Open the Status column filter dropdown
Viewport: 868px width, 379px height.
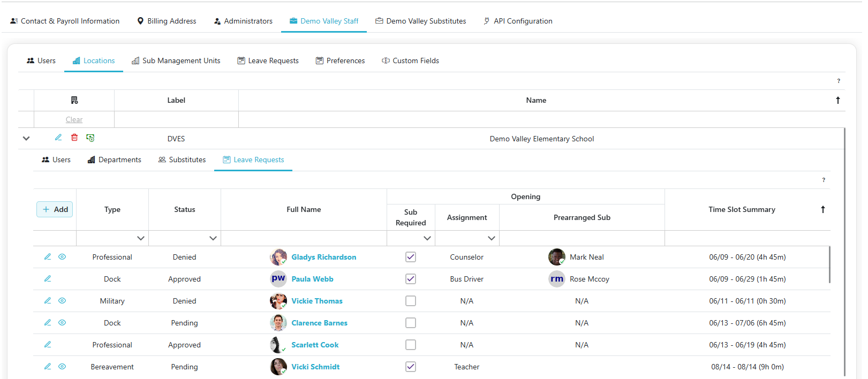click(x=213, y=238)
